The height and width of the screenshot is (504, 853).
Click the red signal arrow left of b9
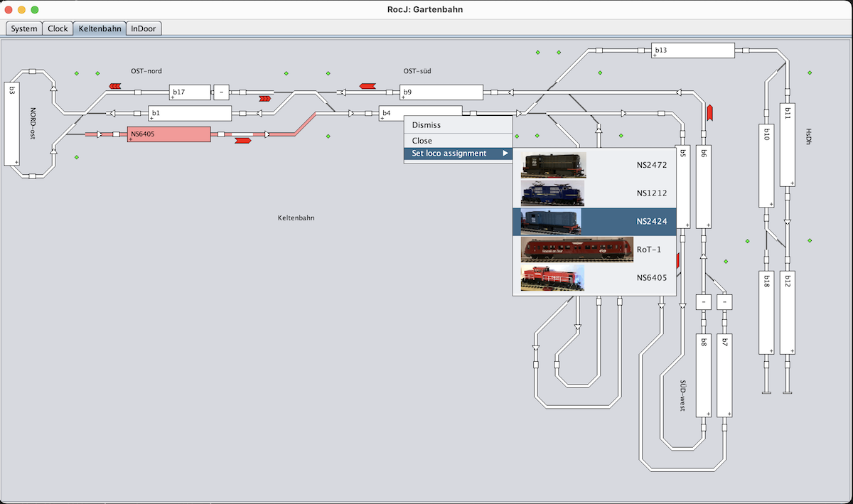click(368, 86)
